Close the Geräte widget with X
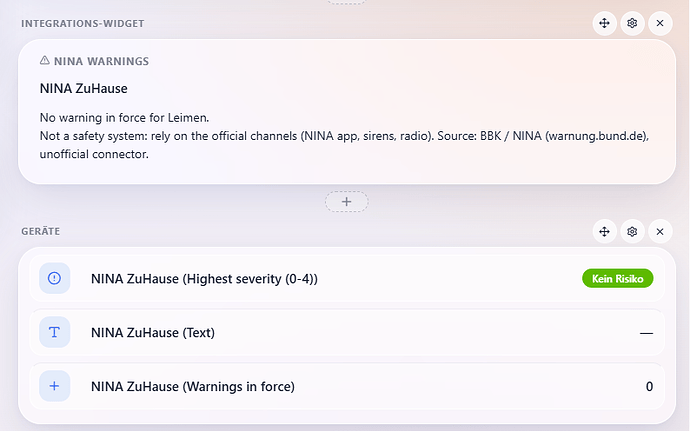 click(660, 231)
